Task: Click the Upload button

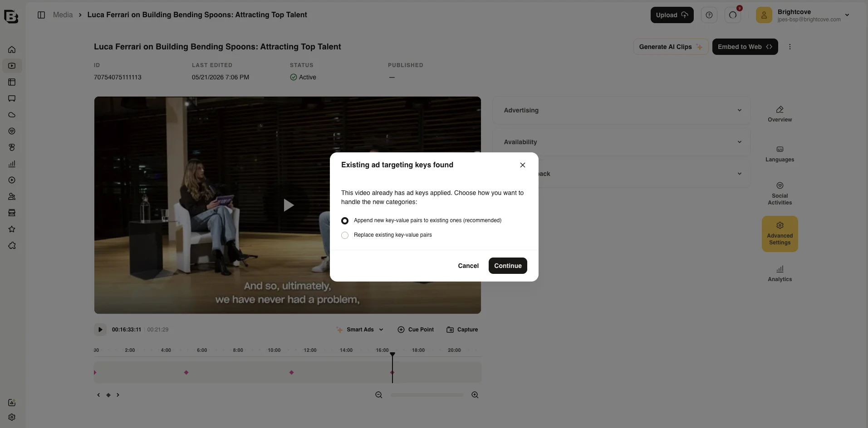Action: point(672,15)
